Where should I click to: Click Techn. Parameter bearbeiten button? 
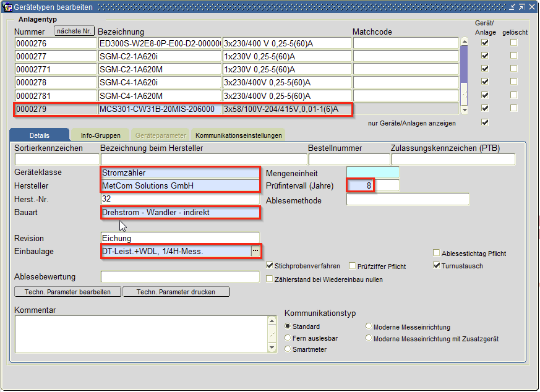pos(67,292)
